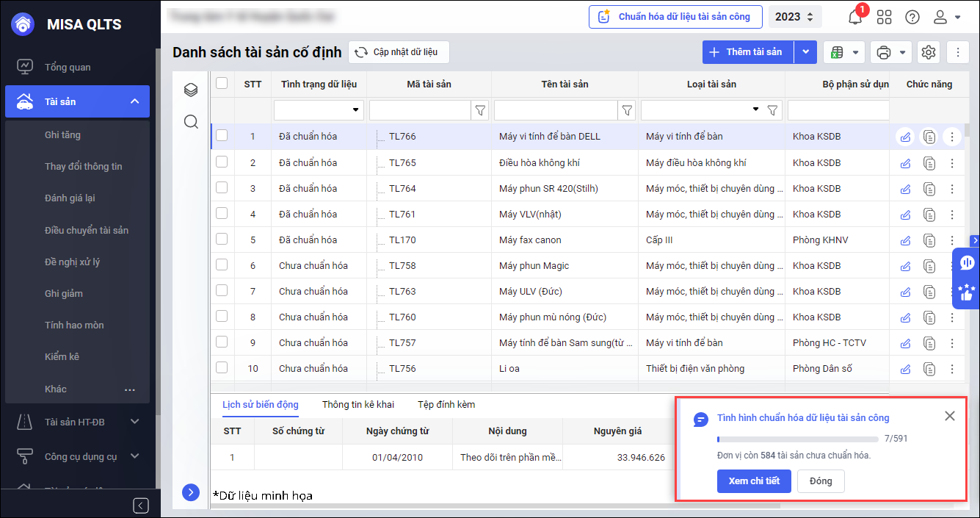Viewport: 980px width, 518px height.
Task: Open the help question mark icon
Action: (912, 17)
